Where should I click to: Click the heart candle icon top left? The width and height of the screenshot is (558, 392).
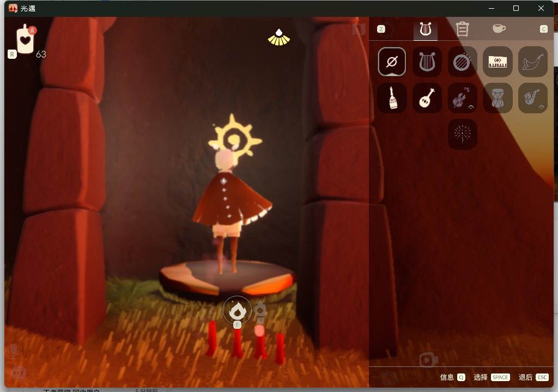(26, 39)
